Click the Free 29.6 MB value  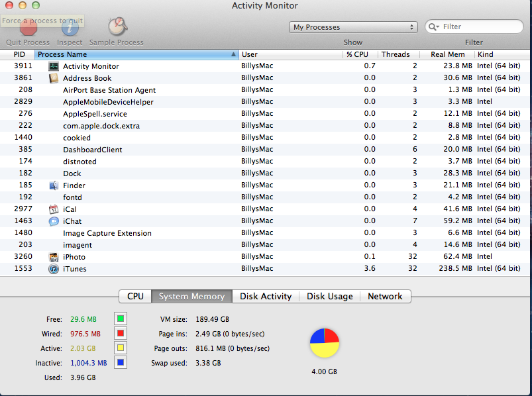[83, 319]
